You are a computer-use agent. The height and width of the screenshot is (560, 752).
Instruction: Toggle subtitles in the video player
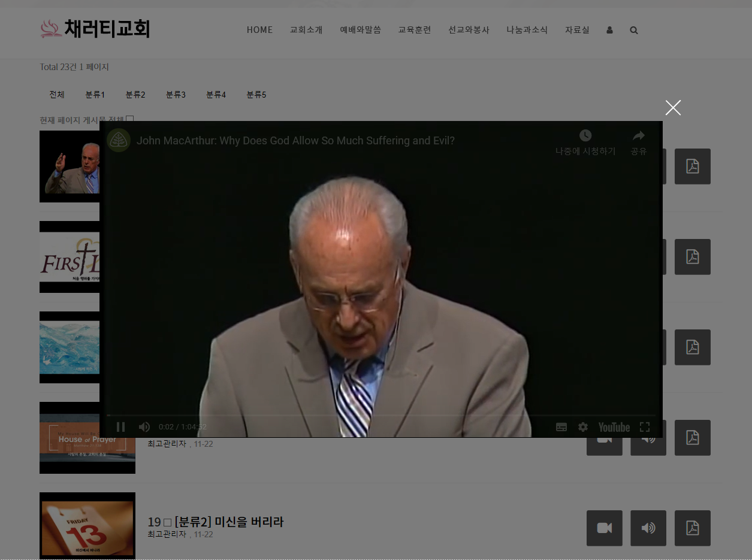(x=561, y=427)
